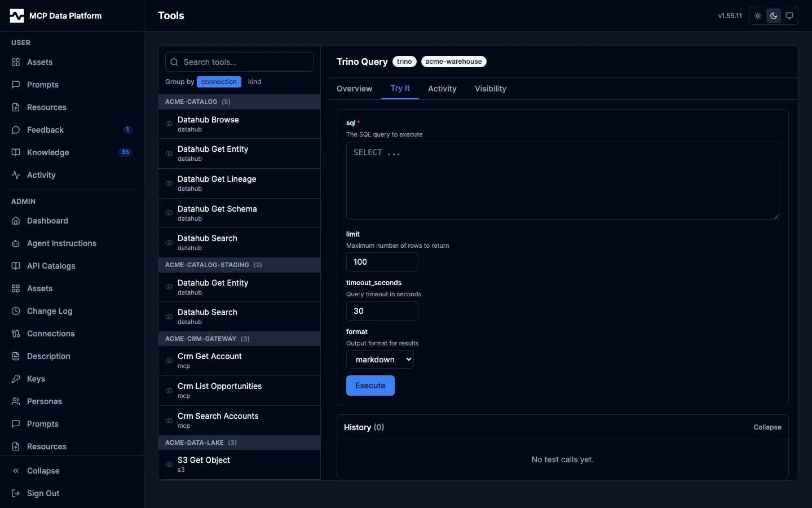Image resolution: width=812 pixels, height=508 pixels.
Task: Click the limit field showing 100
Action: click(382, 262)
